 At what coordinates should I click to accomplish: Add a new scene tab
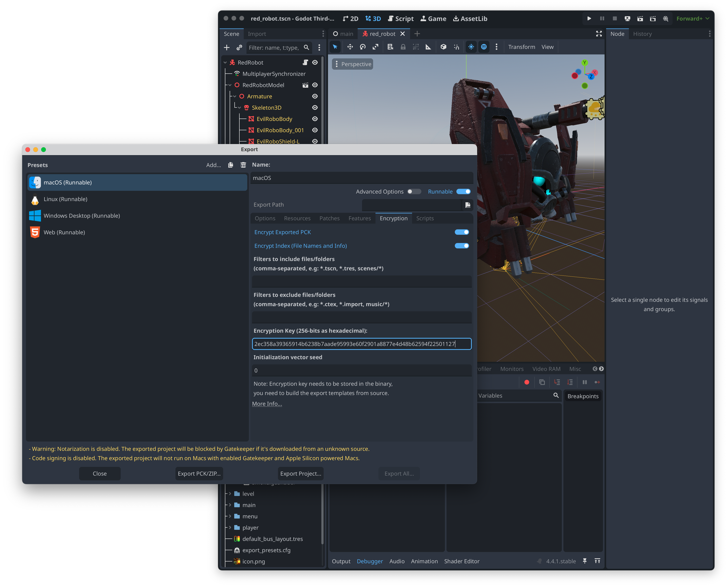pos(417,34)
